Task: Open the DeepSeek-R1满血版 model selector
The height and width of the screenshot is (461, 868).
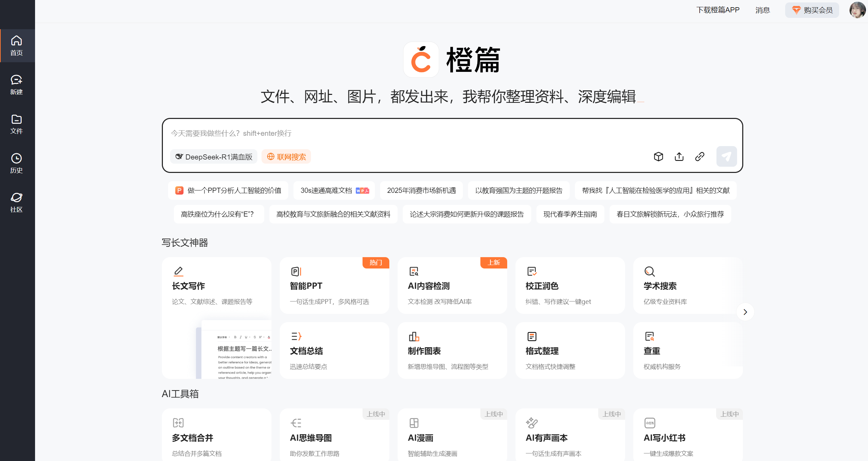Action: pos(214,156)
